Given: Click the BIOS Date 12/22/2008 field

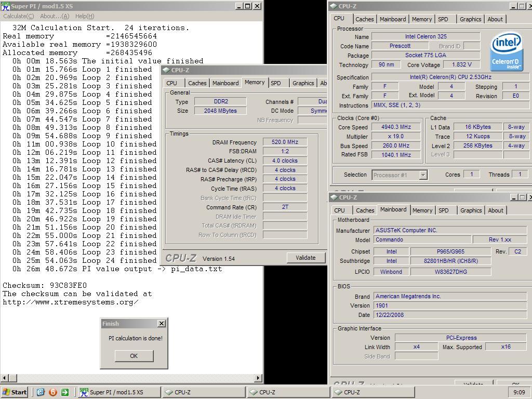Looking at the screenshot, I should point(450,315).
